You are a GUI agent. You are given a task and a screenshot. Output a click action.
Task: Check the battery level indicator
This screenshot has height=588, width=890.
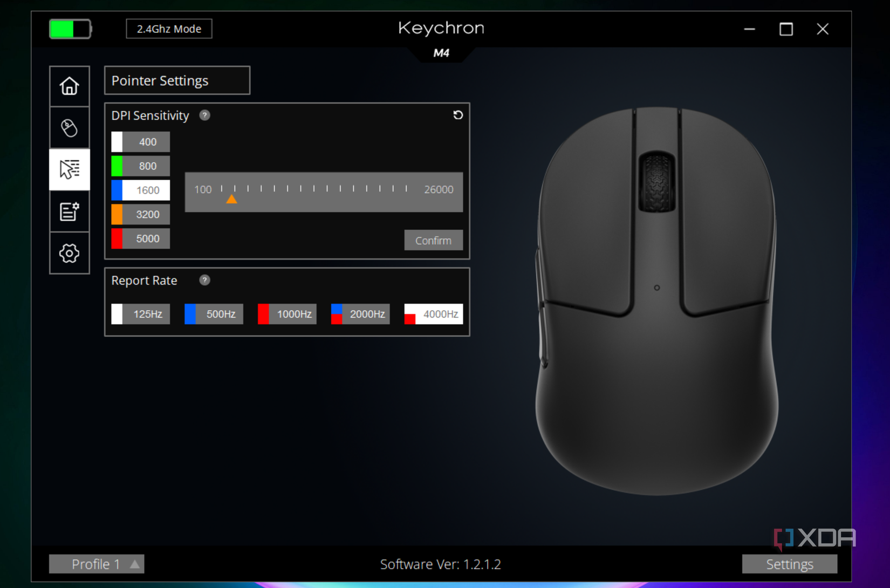pyautogui.click(x=70, y=29)
